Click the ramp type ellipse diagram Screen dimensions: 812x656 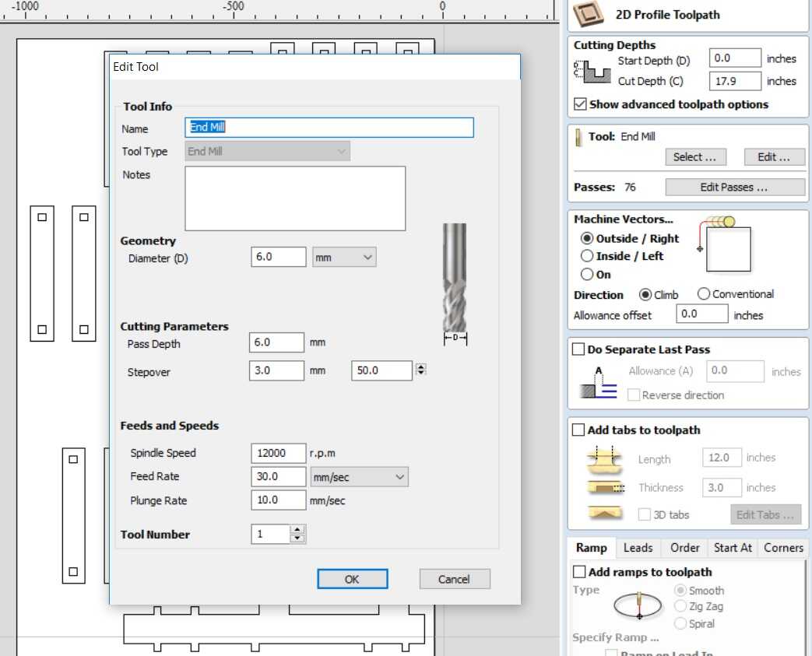[x=638, y=605]
